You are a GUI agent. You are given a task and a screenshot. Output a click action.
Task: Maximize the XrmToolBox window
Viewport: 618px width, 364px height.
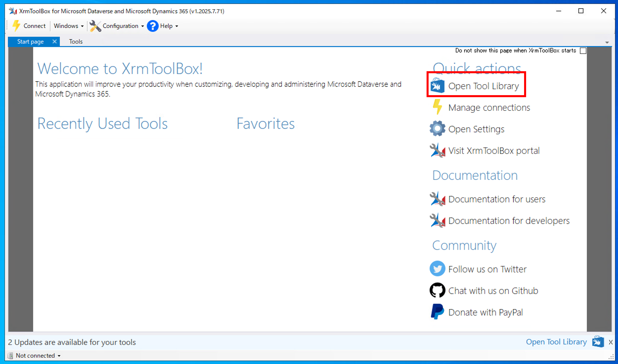click(x=581, y=11)
